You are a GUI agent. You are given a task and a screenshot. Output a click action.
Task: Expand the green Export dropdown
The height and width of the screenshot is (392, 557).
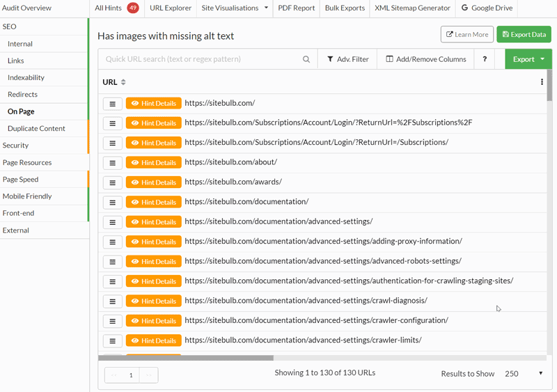(x=528, y=59)
